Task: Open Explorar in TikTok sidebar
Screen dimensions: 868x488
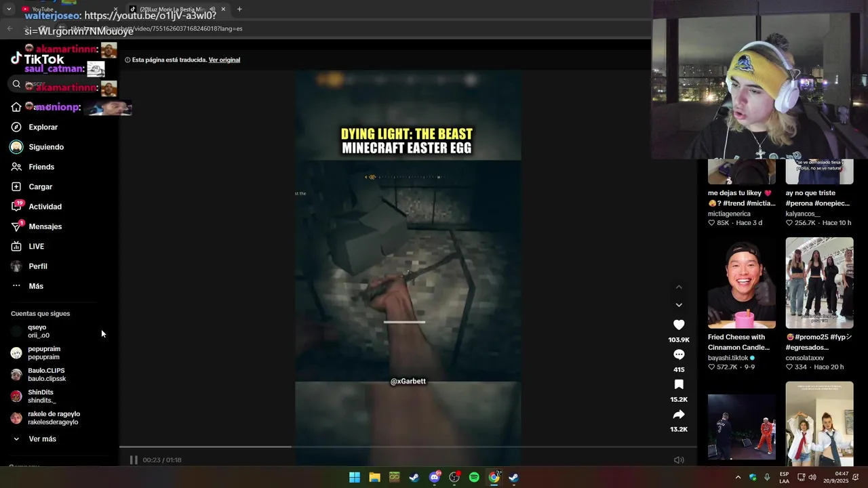Action: click(43, 127)
